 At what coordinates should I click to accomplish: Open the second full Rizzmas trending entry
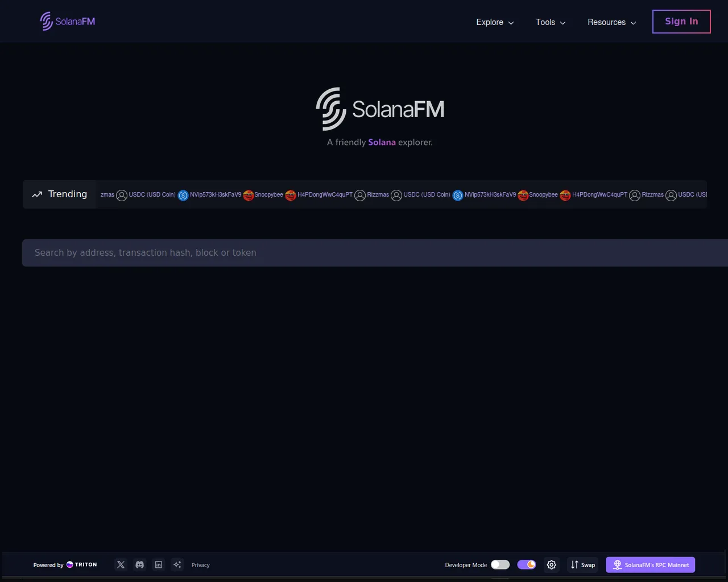tap(652, 194)
